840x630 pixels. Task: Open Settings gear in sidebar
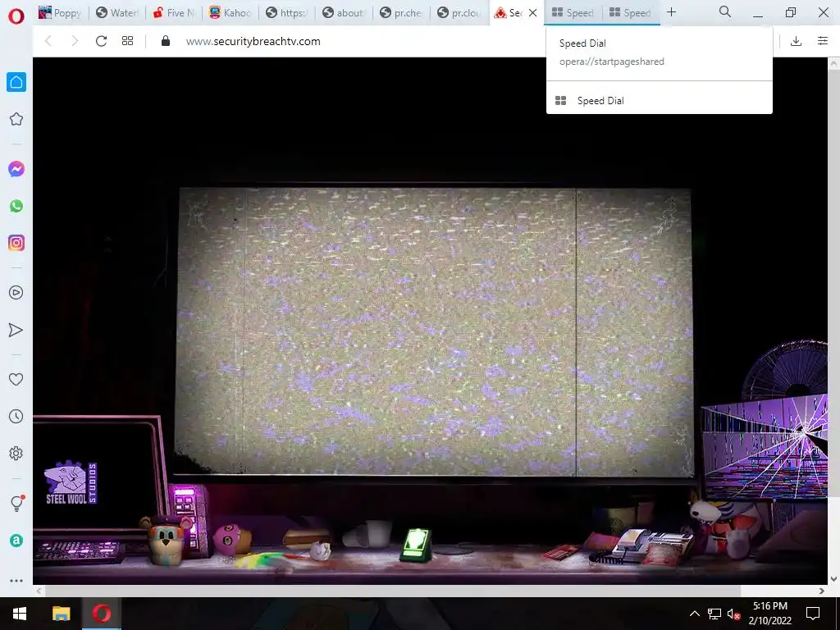point(16,453)
